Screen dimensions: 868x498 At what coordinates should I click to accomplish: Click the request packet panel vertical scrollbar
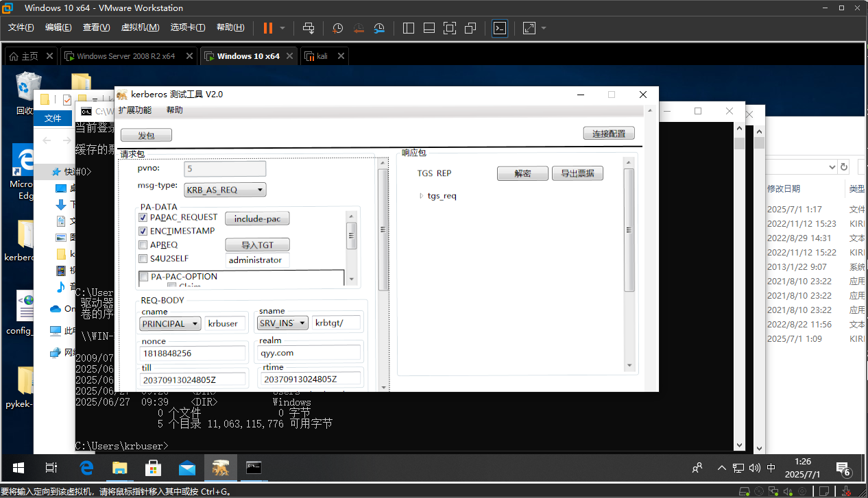pyautogui.click(x=383, y=229)
